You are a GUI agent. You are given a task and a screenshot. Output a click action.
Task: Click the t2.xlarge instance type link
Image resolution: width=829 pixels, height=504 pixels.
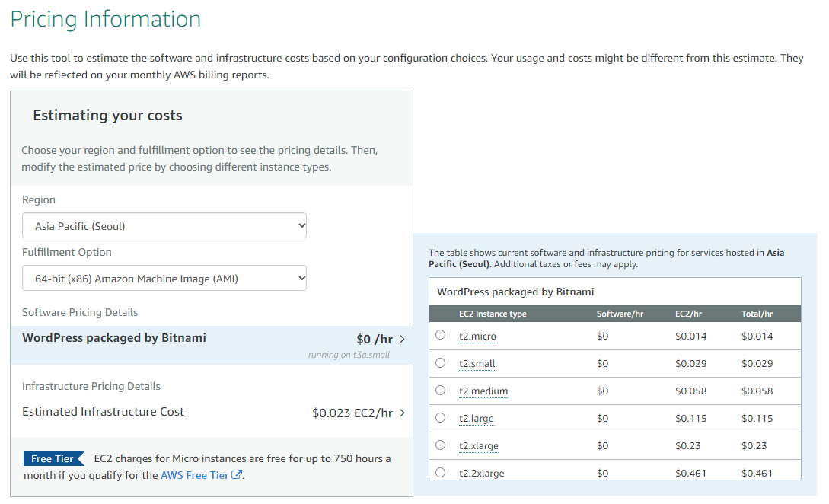click(x=479, y=446)
